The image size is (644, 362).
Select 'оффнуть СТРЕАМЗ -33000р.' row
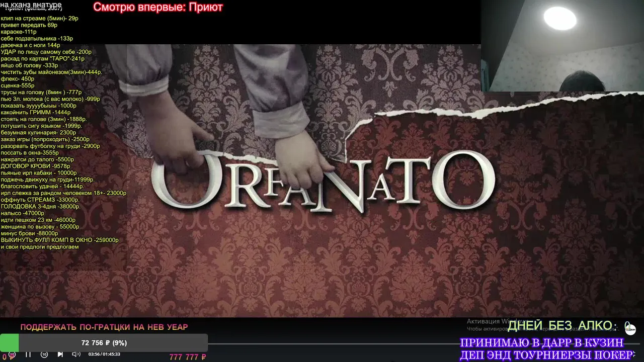[40, 200]
